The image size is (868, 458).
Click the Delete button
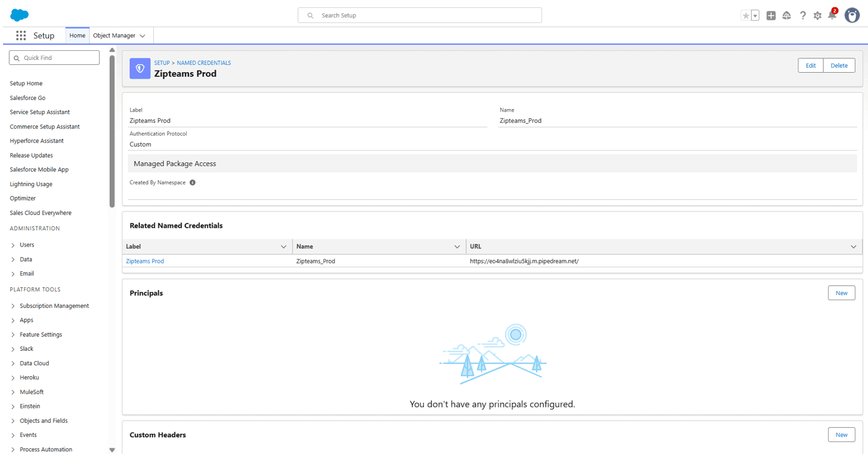click(839, 65)
